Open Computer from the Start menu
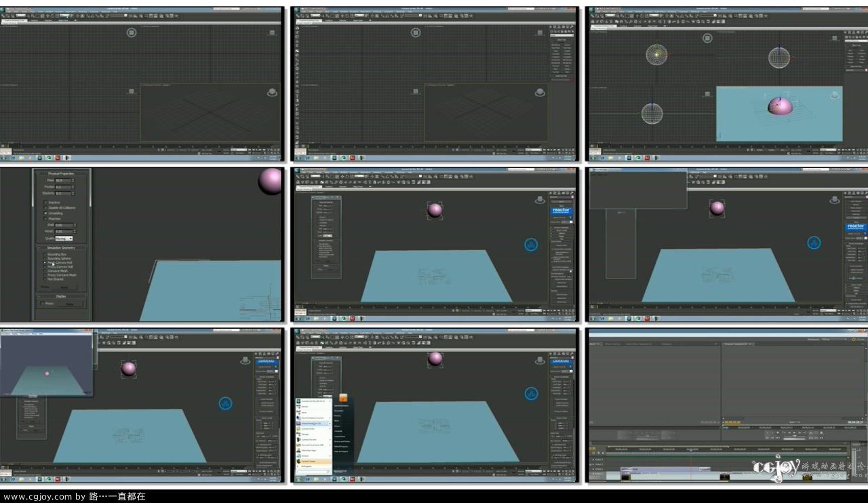The image size is (868, 503). click(338, 431)
